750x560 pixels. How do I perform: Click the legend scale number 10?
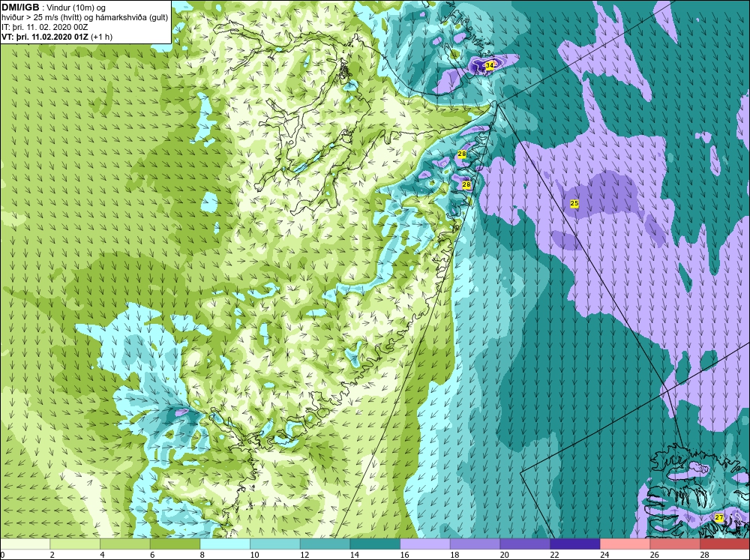pyautogui.click(x=254, y=555)
